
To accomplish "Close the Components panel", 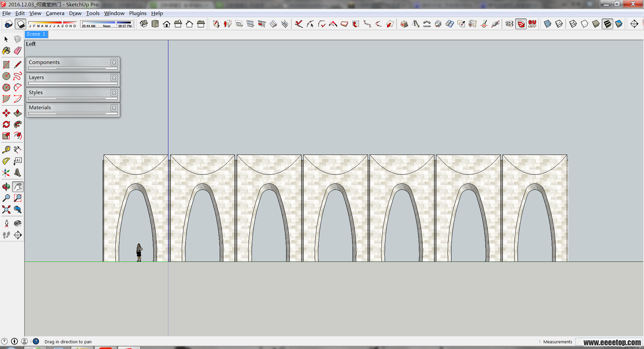I will pos(114,62).
